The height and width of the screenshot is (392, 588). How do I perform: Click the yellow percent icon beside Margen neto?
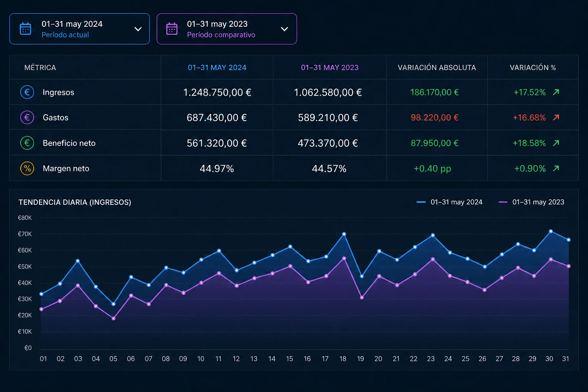pos(27,168)
